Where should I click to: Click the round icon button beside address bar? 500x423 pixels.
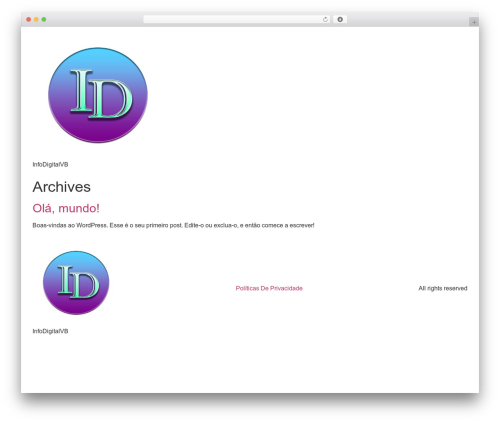coord(340,19)
